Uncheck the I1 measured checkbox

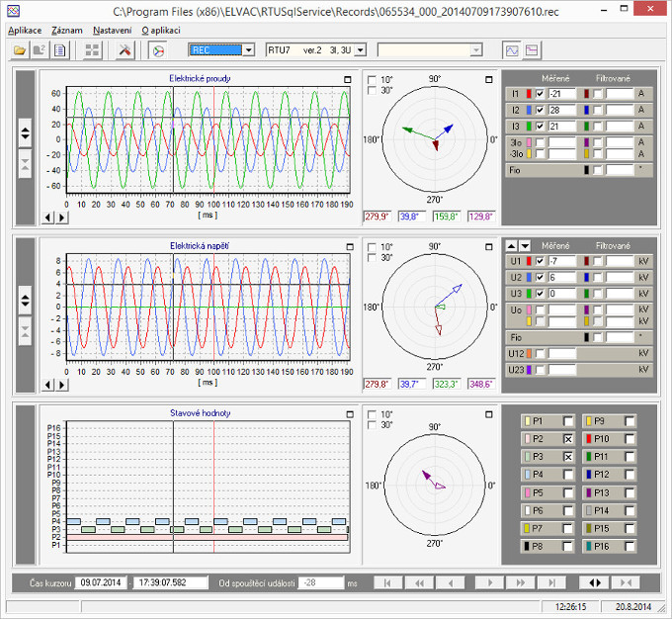(540, 94)
